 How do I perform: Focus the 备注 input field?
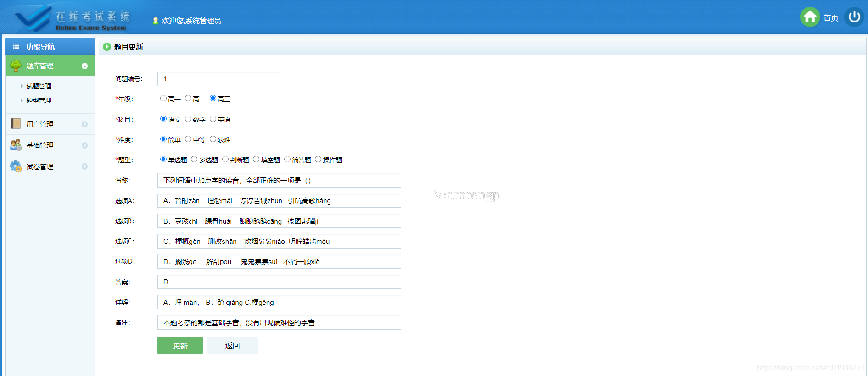279,322
